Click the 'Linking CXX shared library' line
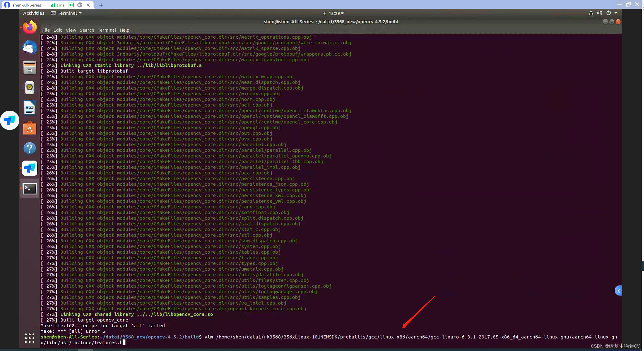 tap(127, 314)
